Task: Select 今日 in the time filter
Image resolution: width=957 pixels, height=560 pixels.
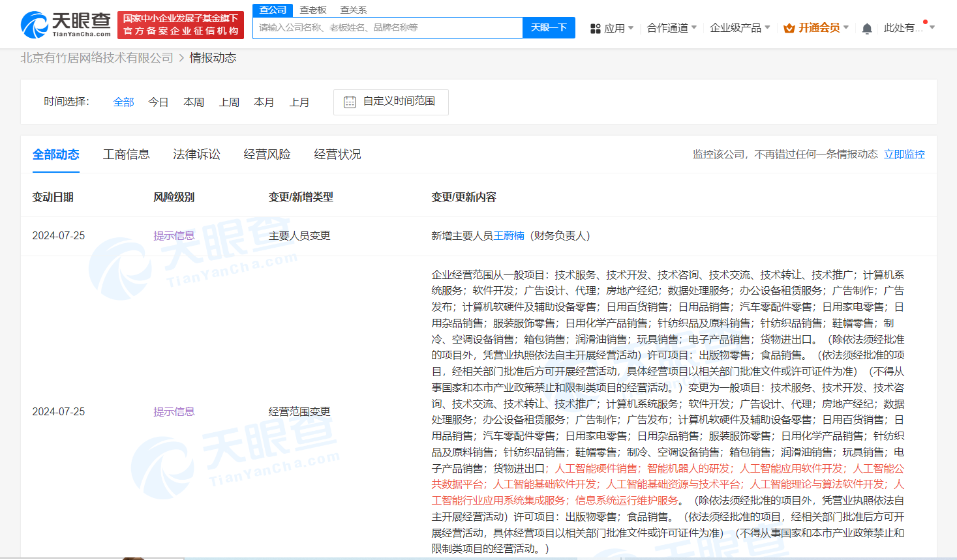Action: coord(158,102)
